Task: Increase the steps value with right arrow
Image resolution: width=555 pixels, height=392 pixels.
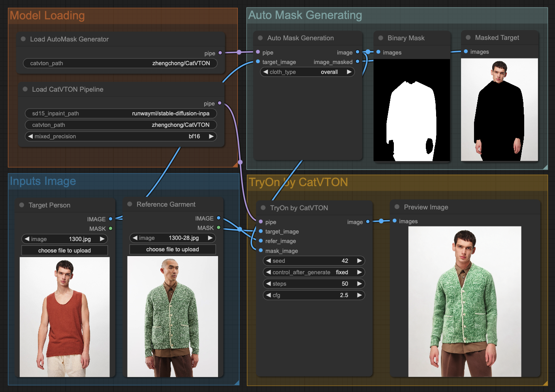Action: [359, 284]
